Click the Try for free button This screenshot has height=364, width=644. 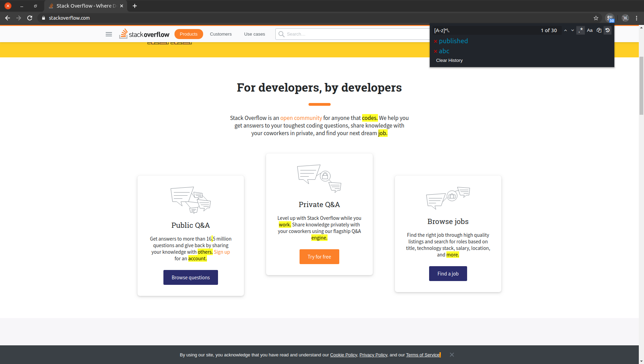(319, 257)
